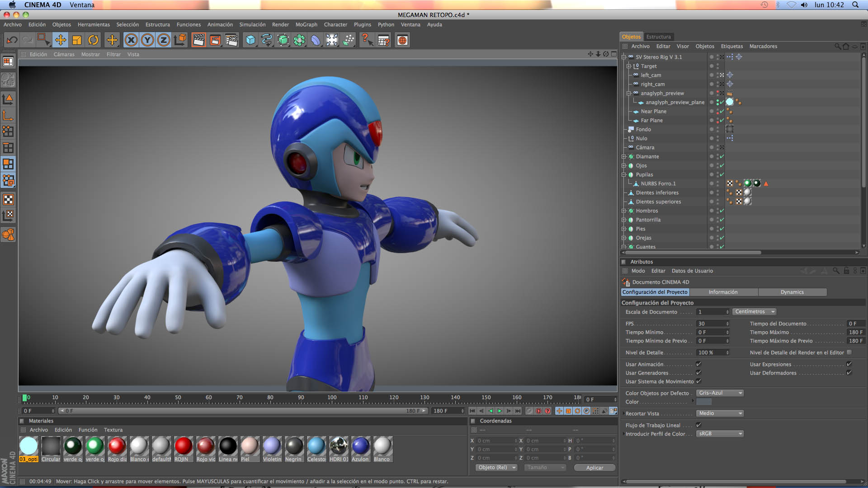Click the Undo arrow icon
This screenshot has height=488, width=868.
click(12, 40)
